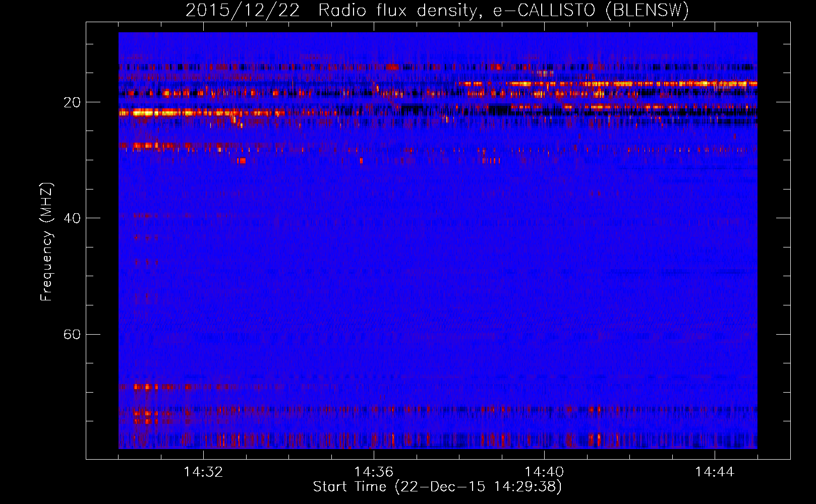Click the '14:36' time tick label
Image resolution: width=816 pixels, height=504 pixels.
coord(374,472)
